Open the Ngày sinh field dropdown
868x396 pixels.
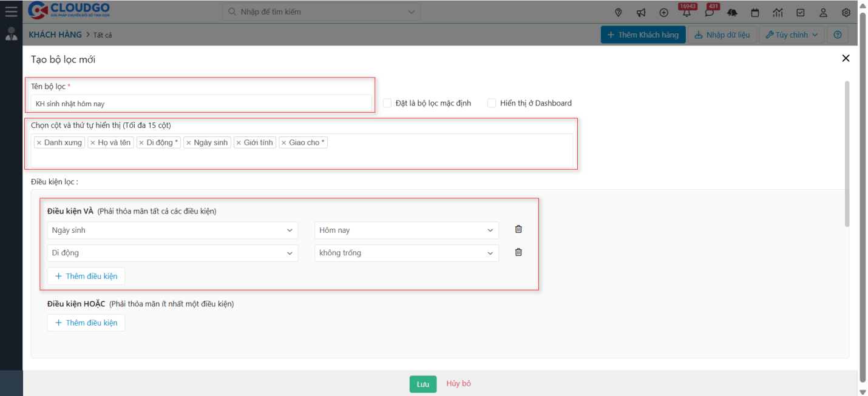[x=172, y=230]
